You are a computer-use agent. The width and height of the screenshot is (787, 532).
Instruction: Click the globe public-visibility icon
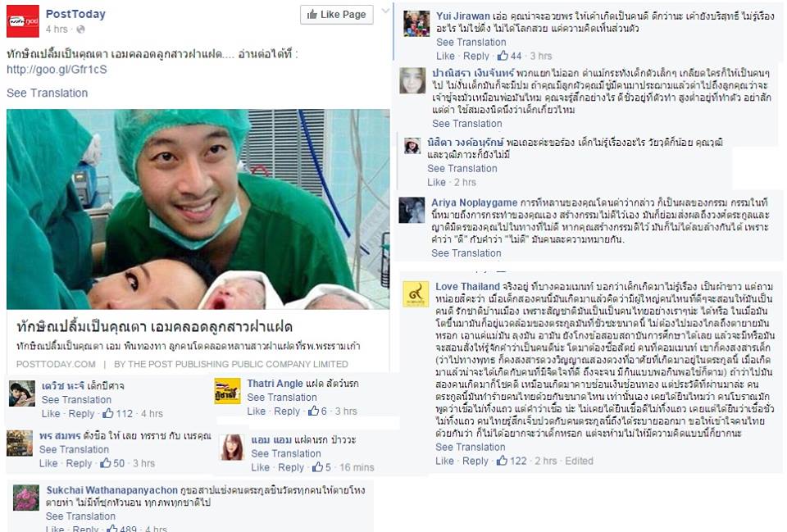coord(81,30)
